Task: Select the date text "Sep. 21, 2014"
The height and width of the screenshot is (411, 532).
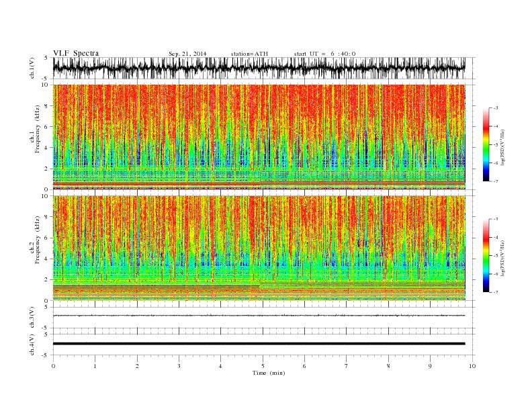Action: click(187, 54)
